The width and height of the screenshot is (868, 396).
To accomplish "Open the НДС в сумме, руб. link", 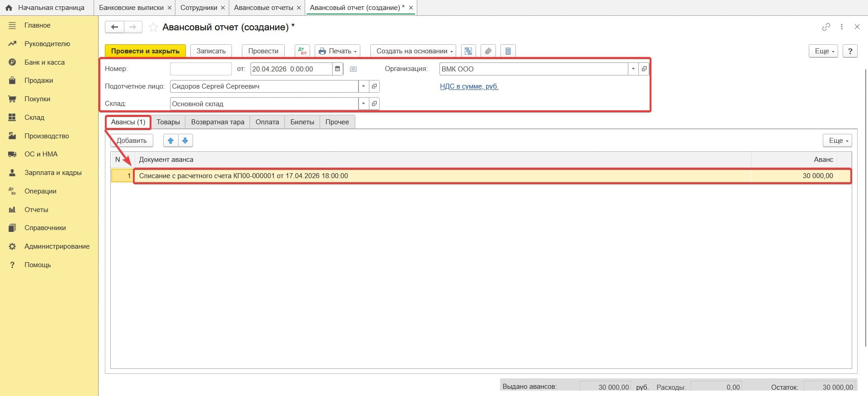I will pyautogui.click(x=469, y=86).
